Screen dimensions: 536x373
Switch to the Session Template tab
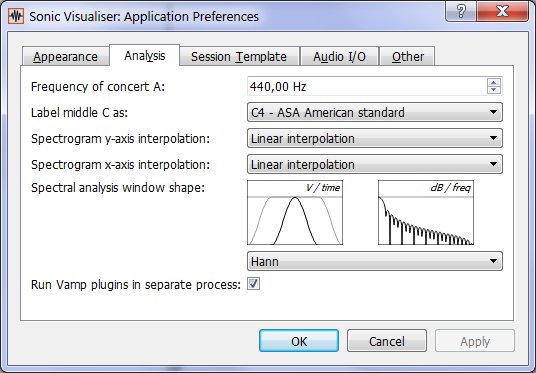(x=239, y=56)
